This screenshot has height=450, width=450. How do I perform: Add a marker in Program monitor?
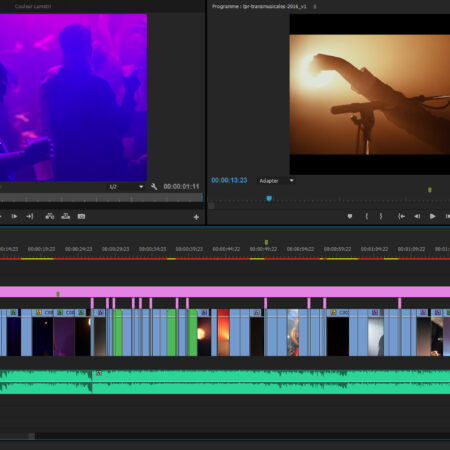[x=350, y=216]
